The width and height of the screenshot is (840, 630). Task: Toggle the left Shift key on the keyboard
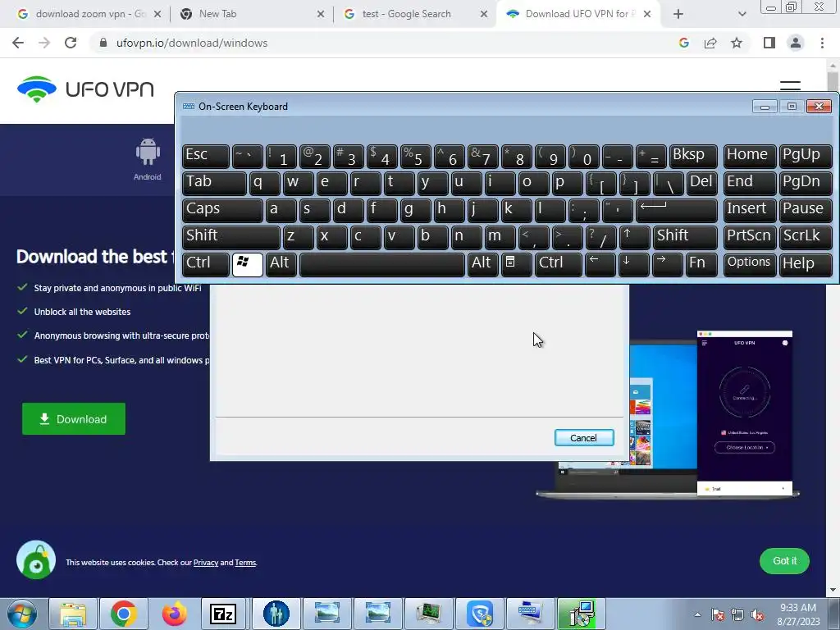pyautogui.click(x=231, y=238)
